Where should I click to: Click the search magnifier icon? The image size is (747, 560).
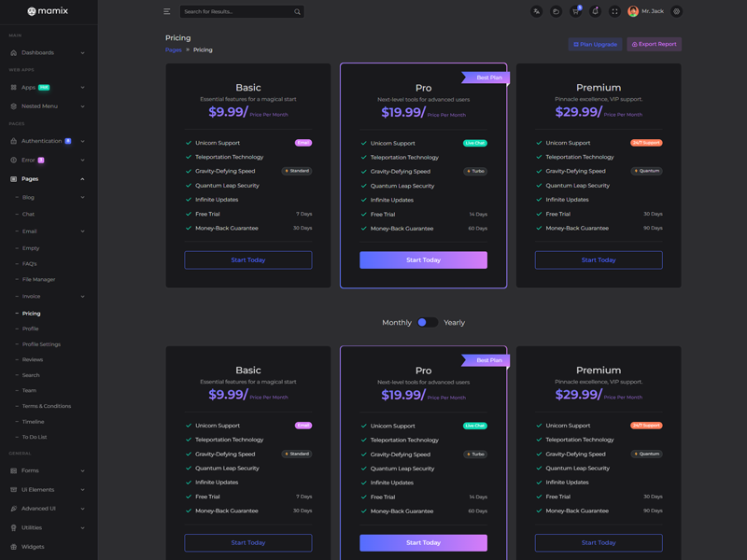pyautogui.click(x=297, y=12)
